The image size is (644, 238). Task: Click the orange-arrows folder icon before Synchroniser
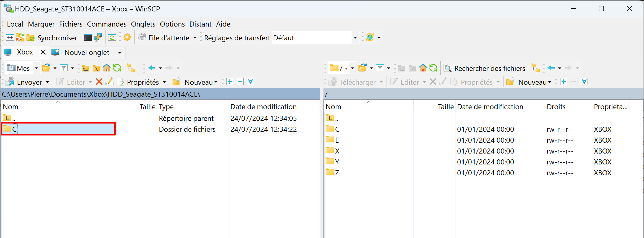[20, 38]
